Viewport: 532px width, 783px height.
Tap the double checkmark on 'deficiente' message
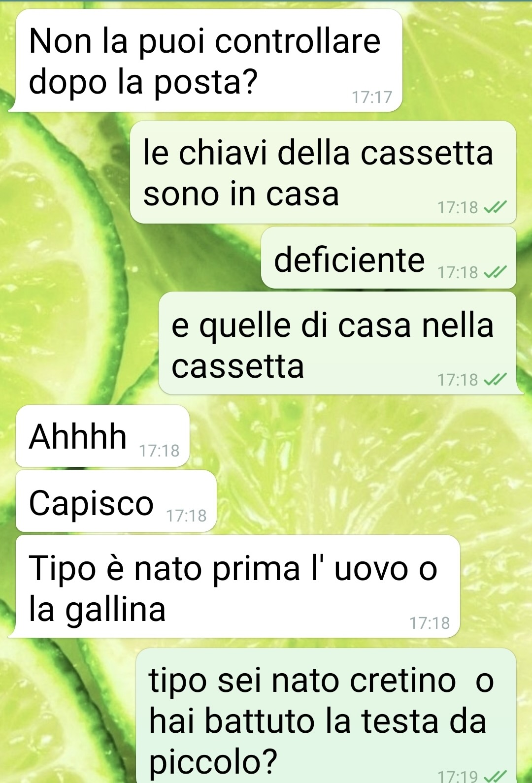[495, 272]
